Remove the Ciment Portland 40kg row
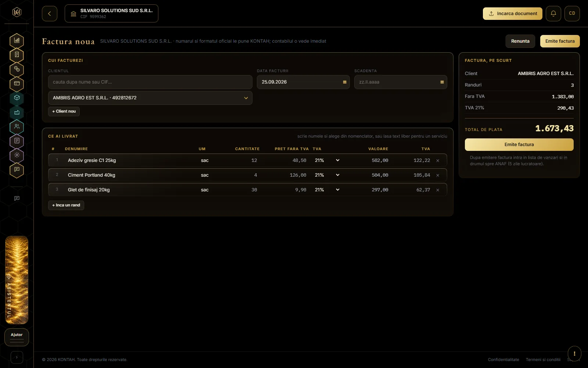The image size is (588, 368). [x=438, y=175]
